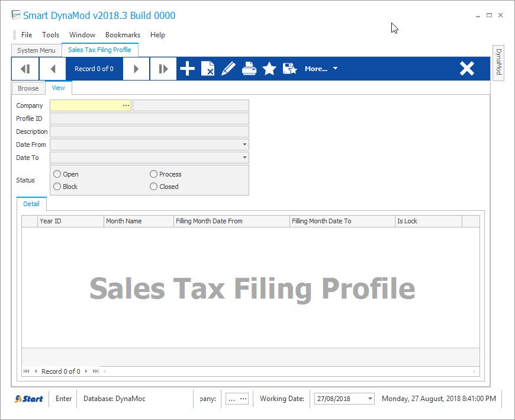Add a new record with plus icon

tap(187, 69)
